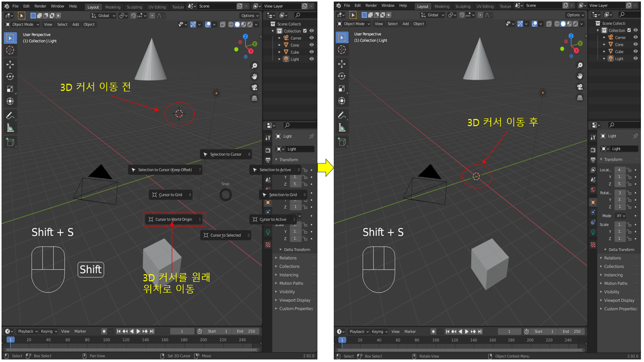Toggle Collection visibility eye in left screenshot outliner
644x362 pixels.
point(311,31)
